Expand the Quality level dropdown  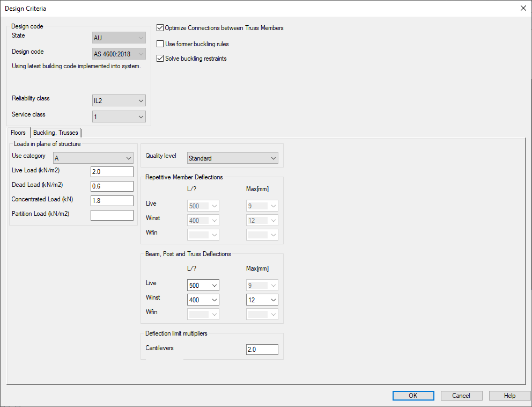(232, 158)
